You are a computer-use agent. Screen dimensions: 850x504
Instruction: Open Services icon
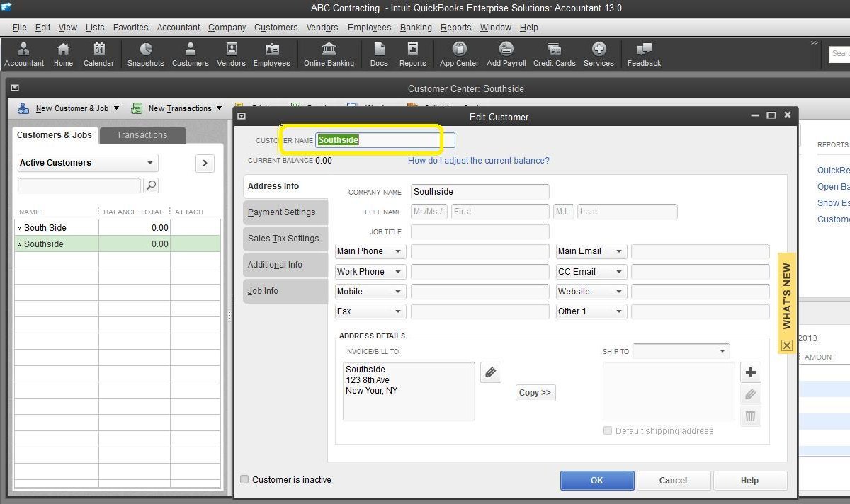[x=599, y=55]
